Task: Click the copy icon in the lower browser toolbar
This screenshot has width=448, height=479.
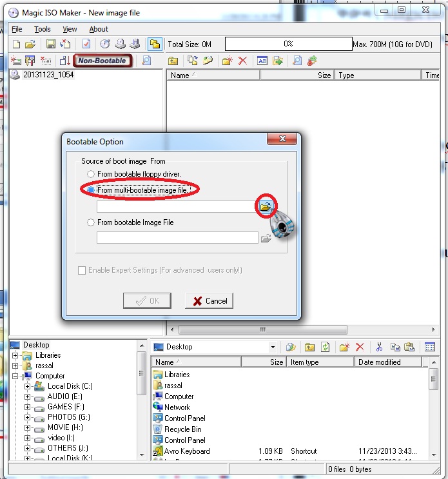Action: 395,347
